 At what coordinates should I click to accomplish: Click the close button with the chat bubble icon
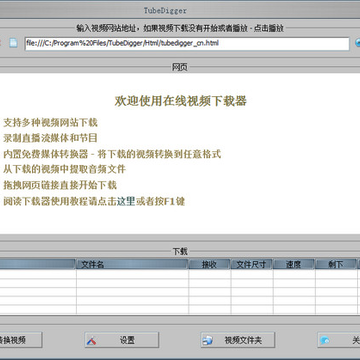339,340
